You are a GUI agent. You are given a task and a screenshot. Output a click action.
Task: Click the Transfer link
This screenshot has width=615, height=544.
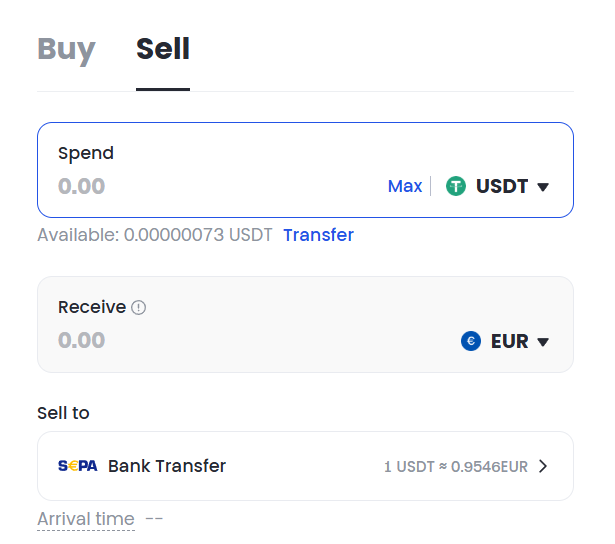coord(318,235)
